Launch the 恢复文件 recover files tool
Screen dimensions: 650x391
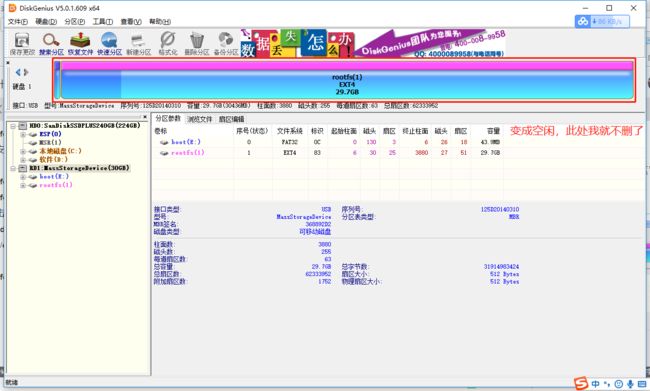click(x=80, y=44)
